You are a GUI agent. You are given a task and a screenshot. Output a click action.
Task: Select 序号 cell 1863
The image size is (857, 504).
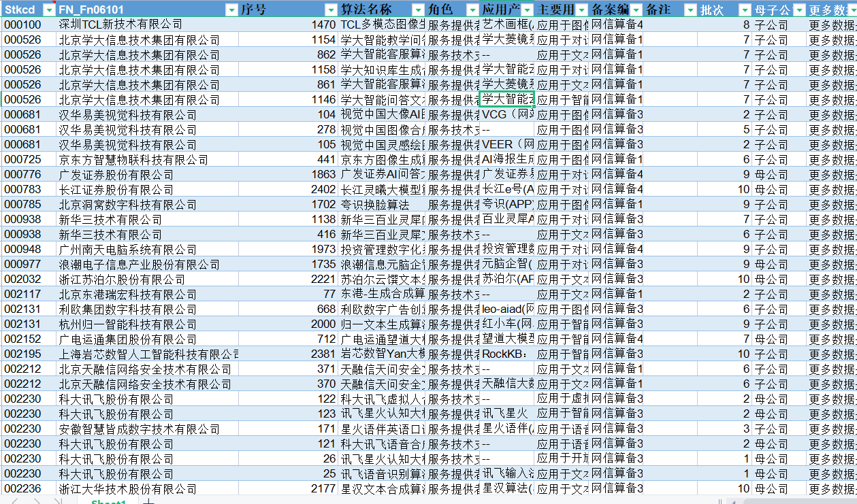289,174
